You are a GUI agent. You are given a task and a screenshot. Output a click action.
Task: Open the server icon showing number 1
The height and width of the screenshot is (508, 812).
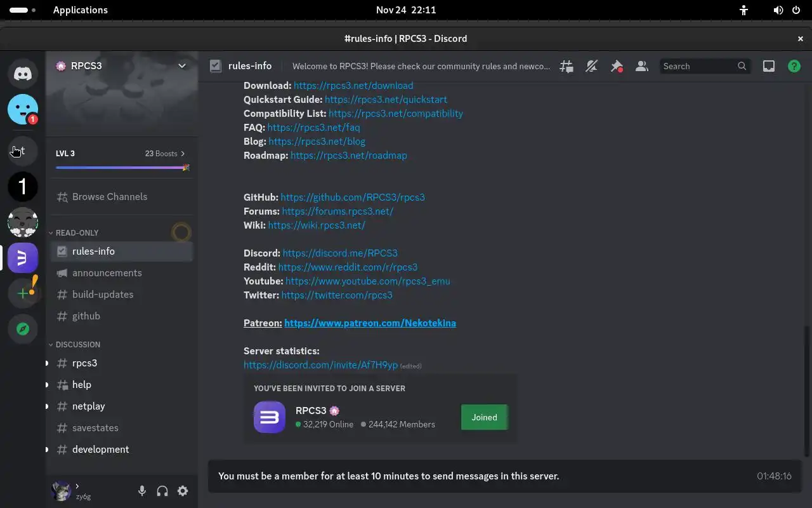tap(23, 187)
